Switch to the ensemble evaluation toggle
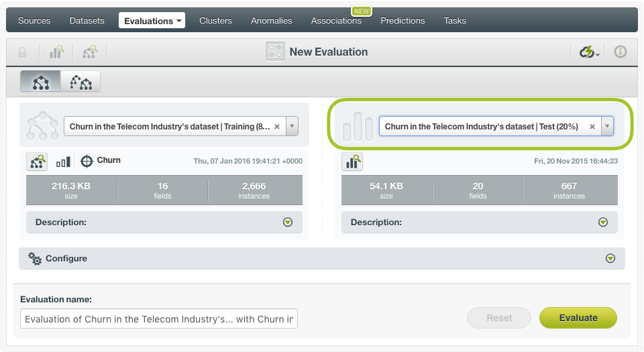 [x=80, y=81]
